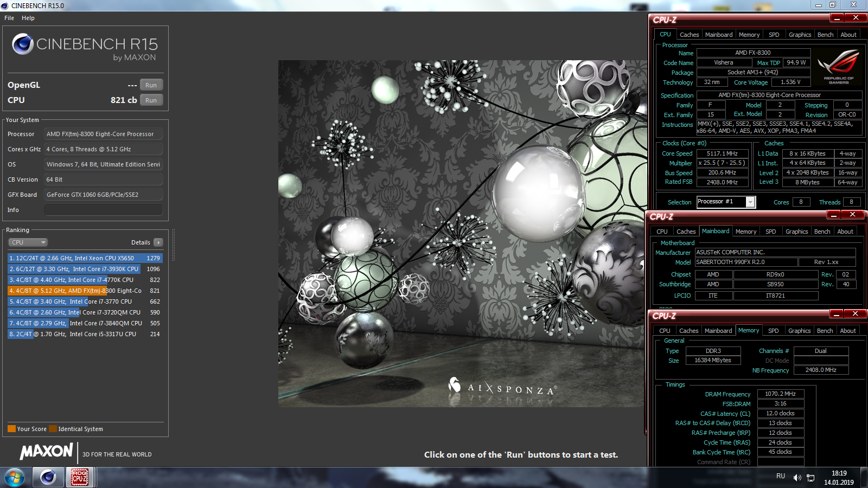Open Graphics tab in CPU-Z processor window
868x488 pixels.
pos(800,35)
